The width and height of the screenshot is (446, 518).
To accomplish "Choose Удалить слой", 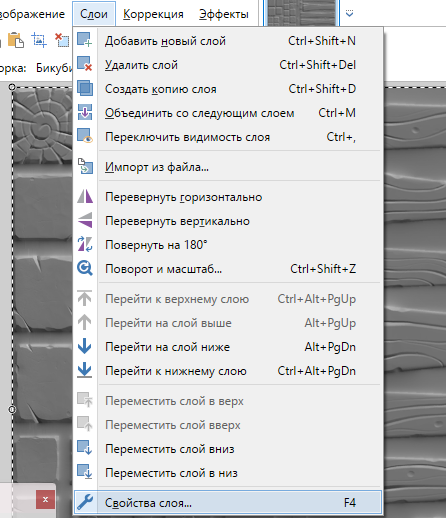I will click(x=228, y=65).
